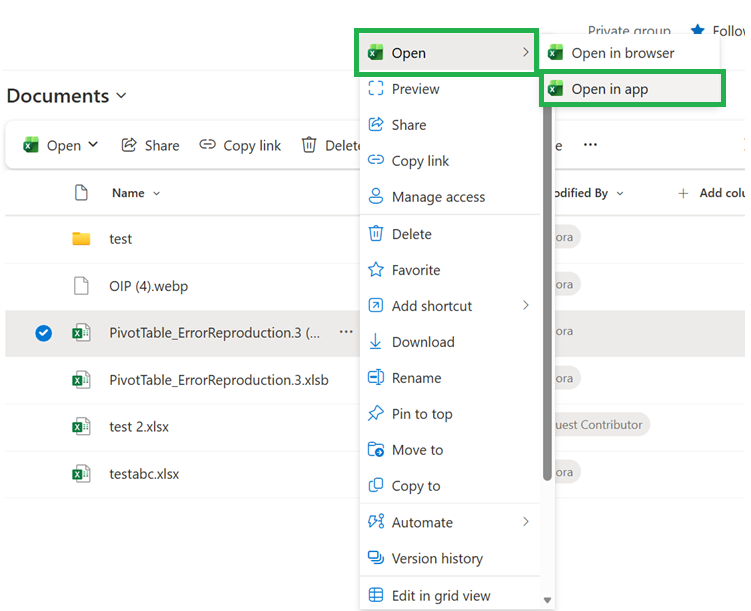Open testabc.xlsx file
The width and height of the screenshot is (751, 611).
pos(144,474)
